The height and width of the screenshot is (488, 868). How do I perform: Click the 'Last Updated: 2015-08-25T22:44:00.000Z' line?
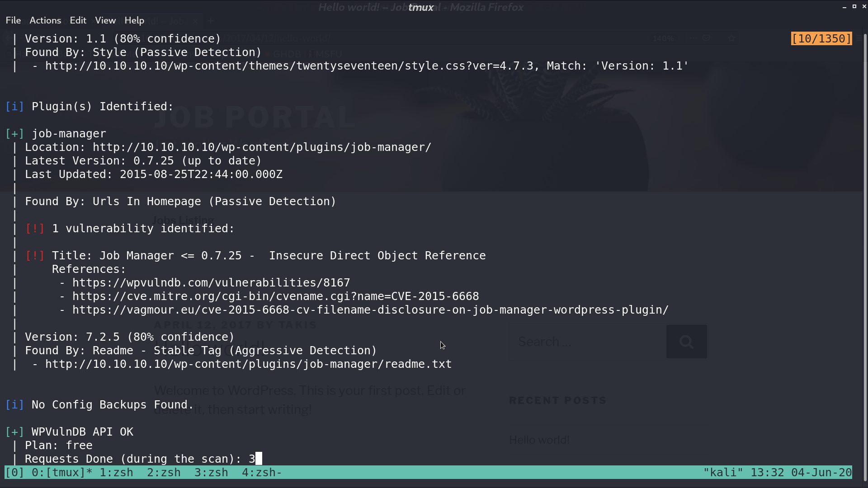coord(154,174)
